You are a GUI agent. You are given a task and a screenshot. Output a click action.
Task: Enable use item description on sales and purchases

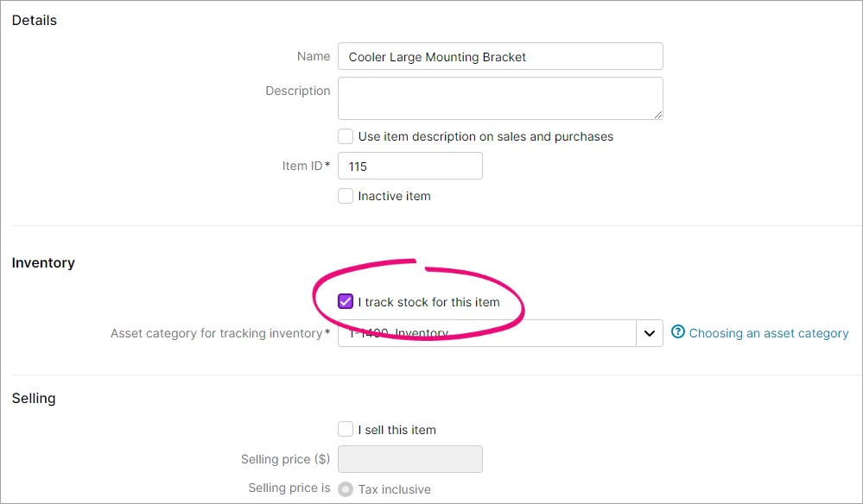coord(345,136)
